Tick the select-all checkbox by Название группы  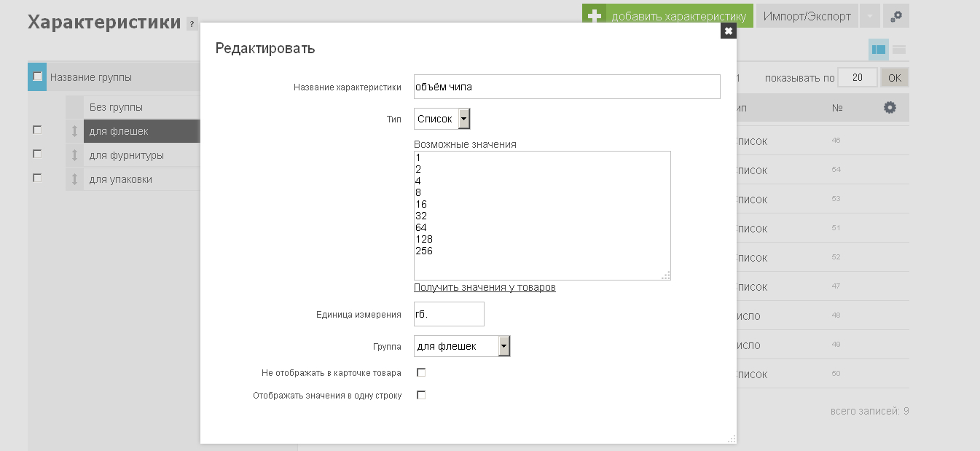point(38,77)
